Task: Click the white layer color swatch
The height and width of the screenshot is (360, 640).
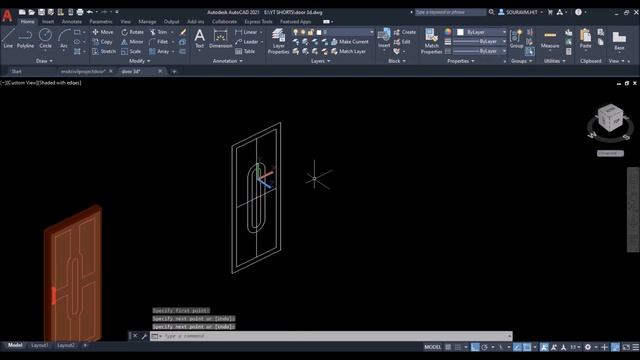Action: coord(319,32)
